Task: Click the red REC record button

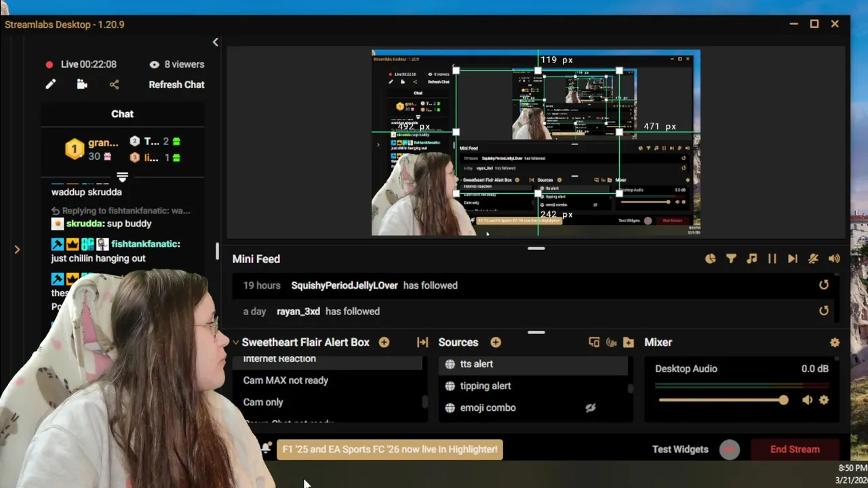Action: tap(730, 449)
